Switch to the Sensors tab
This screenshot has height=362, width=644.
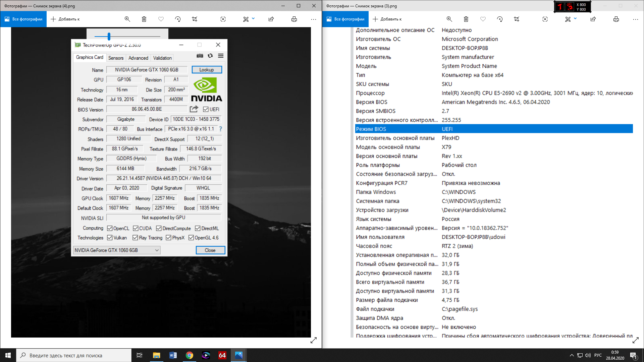pos(116,58)
